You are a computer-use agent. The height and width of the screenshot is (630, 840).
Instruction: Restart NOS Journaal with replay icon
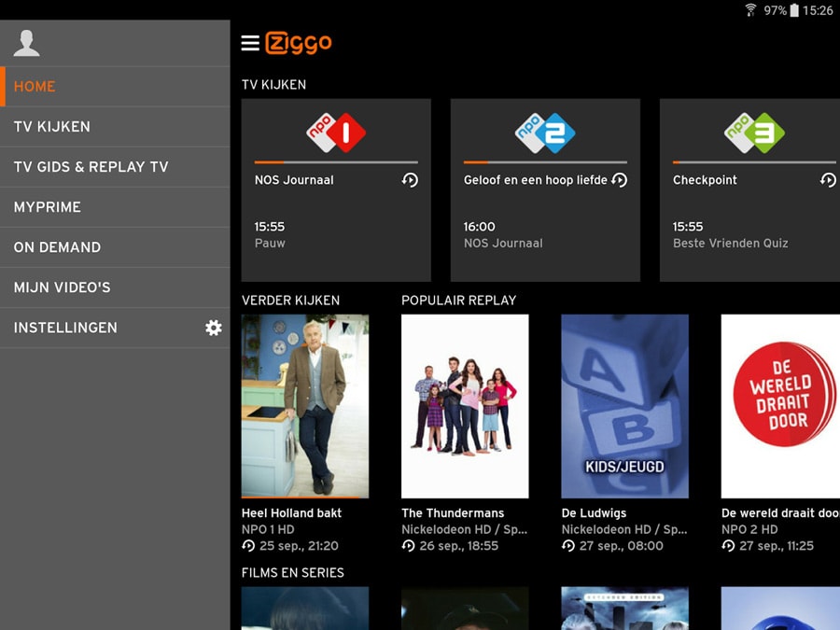(x=410, y=180)
